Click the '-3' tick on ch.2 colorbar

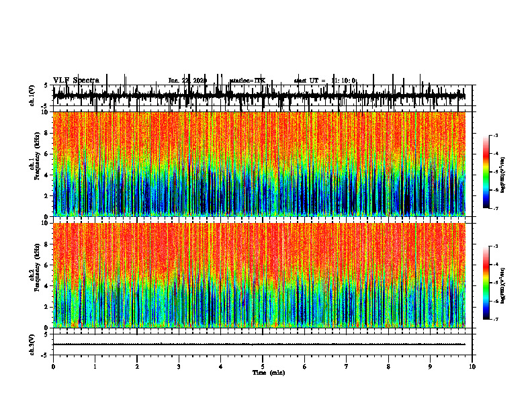coord(496,246)
